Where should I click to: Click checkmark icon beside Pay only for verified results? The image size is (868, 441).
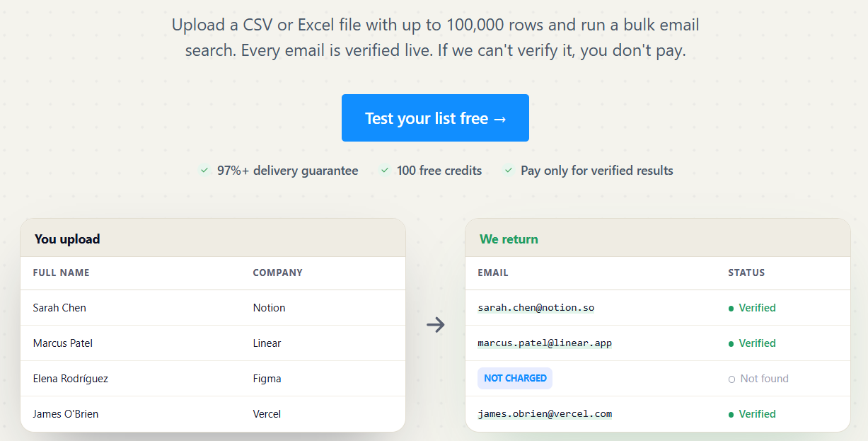tap(508, 171)
